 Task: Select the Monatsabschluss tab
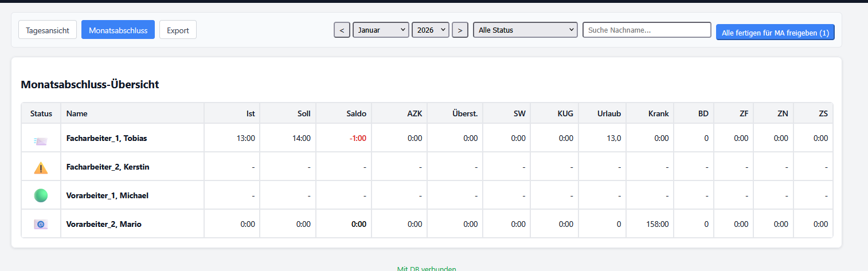(118, 30)
